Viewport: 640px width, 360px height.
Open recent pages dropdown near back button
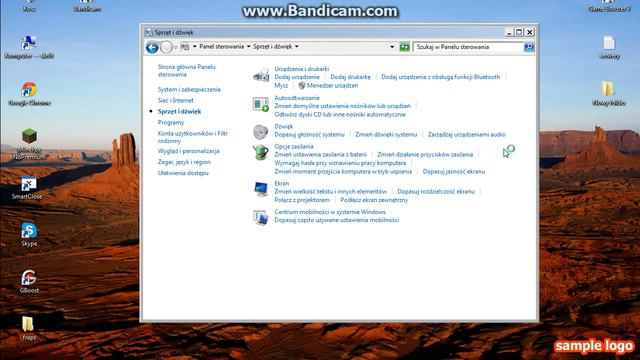coord(176,47)
